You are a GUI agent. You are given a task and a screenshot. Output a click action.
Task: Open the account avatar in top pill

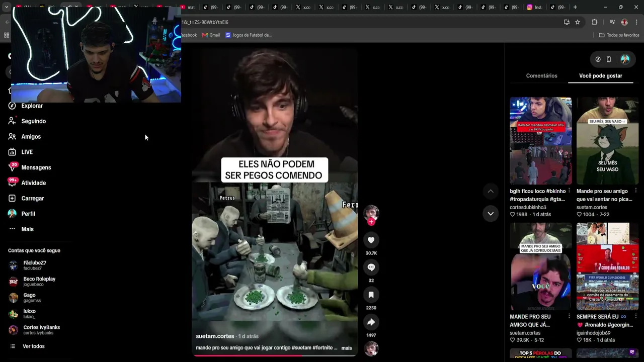click(x=625, y=59)
